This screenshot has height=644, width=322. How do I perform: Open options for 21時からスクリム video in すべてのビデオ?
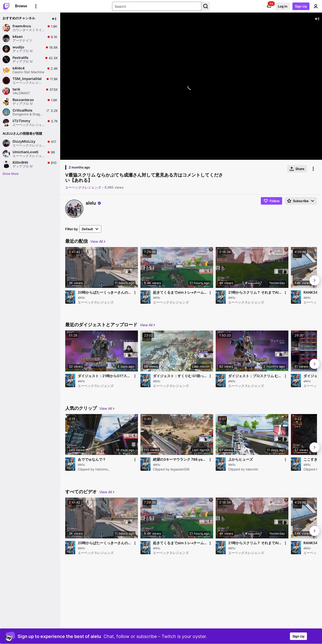[285, 543]
